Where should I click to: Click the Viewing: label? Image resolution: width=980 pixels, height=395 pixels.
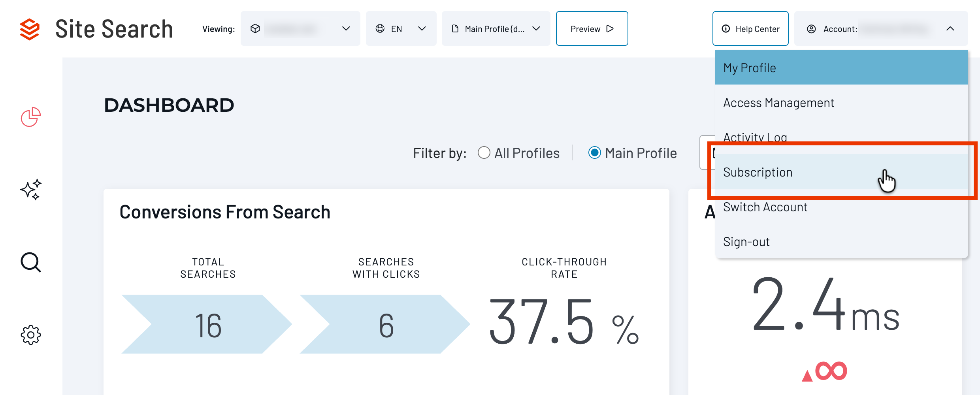click(x=219, y=29)
